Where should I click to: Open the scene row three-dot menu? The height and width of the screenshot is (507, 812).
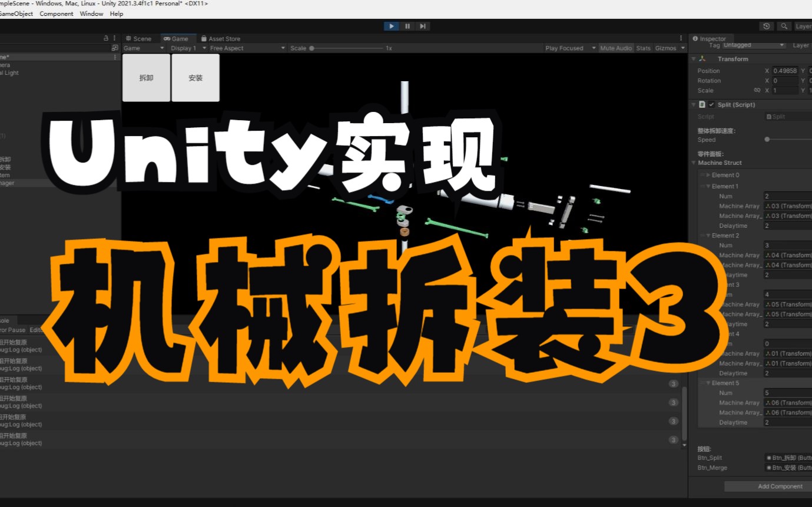tap(115, 57)
